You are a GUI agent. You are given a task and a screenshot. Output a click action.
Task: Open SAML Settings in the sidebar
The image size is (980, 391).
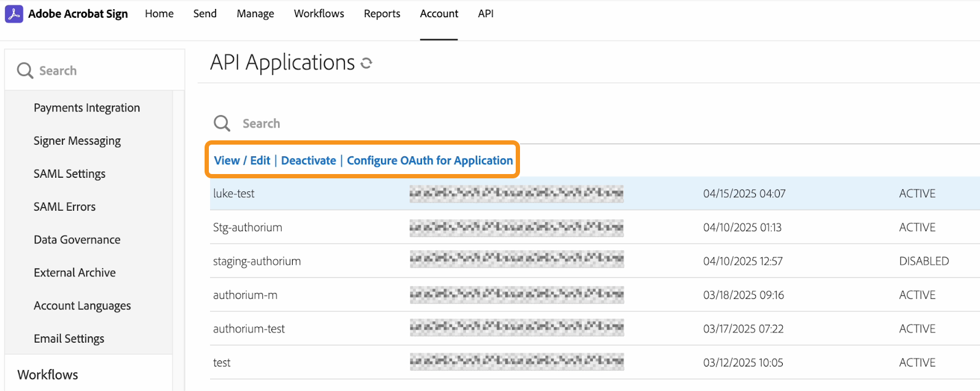[x=69, y=174]
